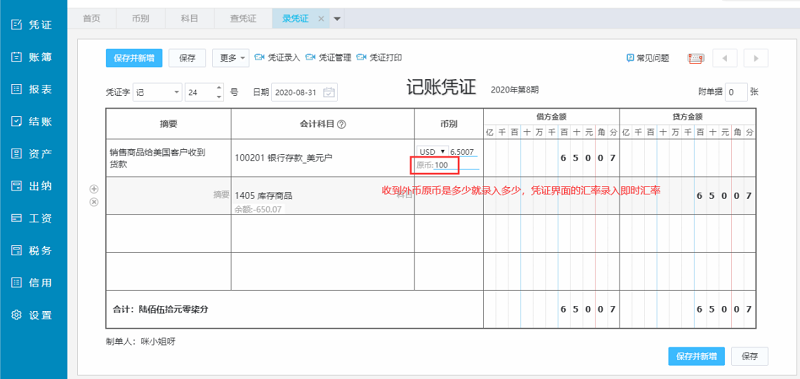Delete the row with the x icon
Image resolution: width=800 pixels, height=379 pixels.
[x=94, y=201]
